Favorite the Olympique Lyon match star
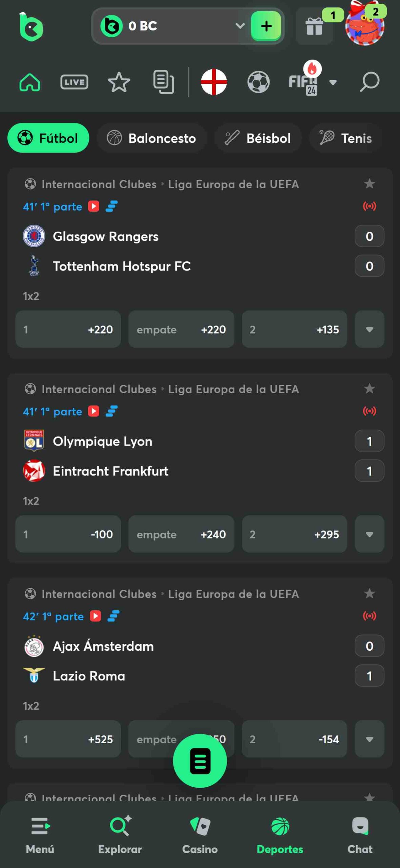Viewport: 400px width, 868px height. pos(369,389)
